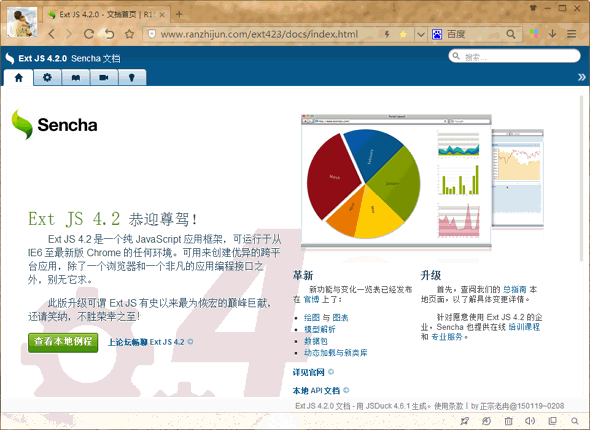Open the 绘图 link
Screen dimensions: 590x430
coord(312,318)
